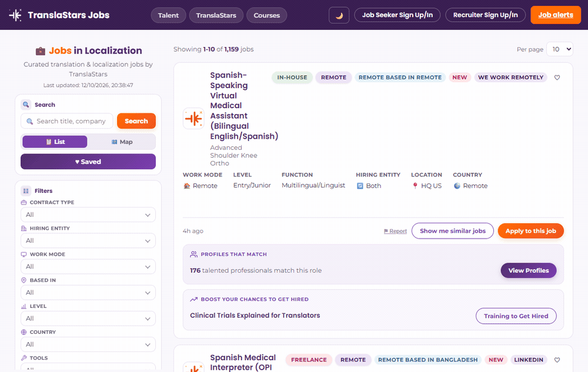
Task: Click the REMOTE BASED IN BANGLADESH tag
Action: [x=427, y=360]
